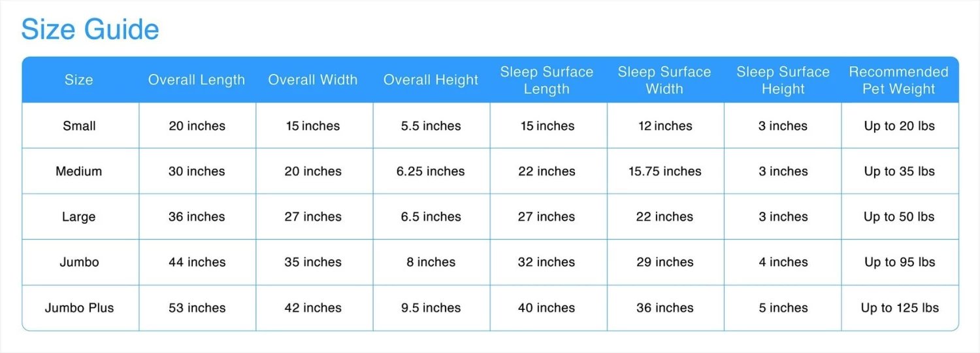
Task: Click the 6.25 inches height cell
Action: click(431, 171)
